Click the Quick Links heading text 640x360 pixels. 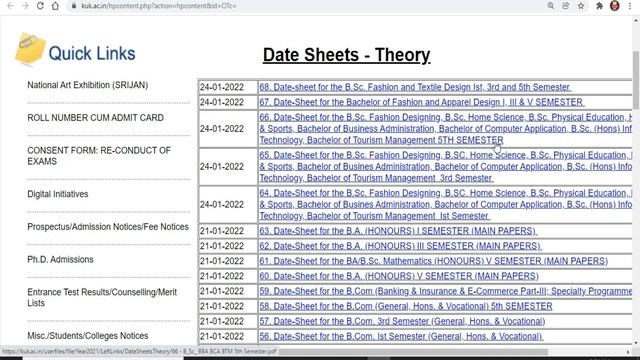[92, 53]
